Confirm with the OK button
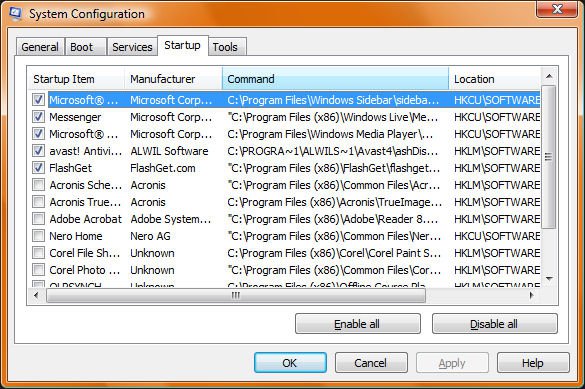This screenshot has height=389, width=585. click(x=290, y=363)
